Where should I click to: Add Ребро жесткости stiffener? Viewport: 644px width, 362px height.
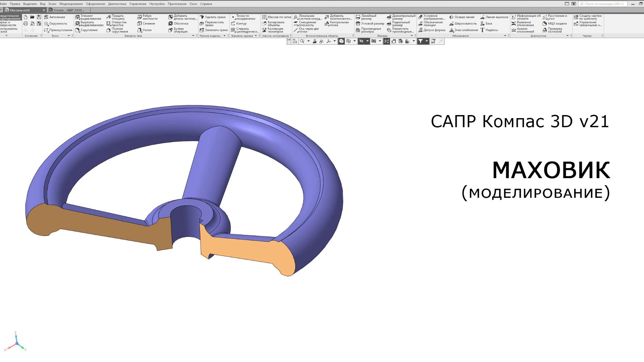[x=147, y=17]
